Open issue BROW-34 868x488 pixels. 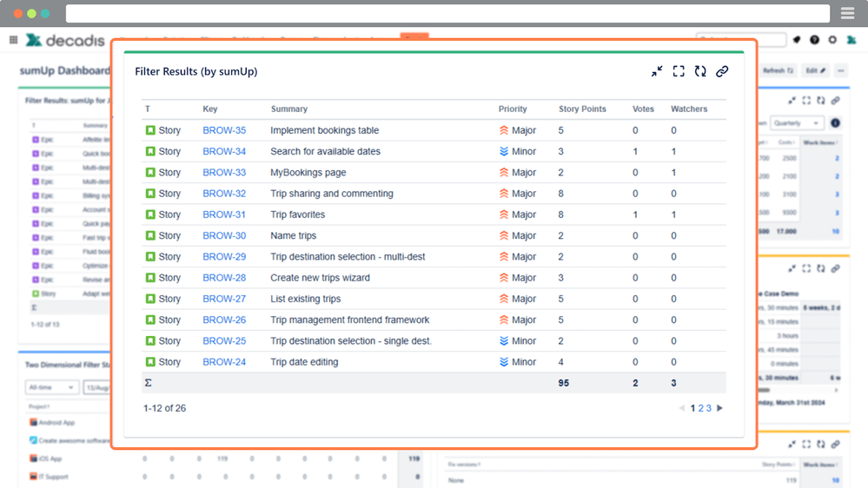224,151
